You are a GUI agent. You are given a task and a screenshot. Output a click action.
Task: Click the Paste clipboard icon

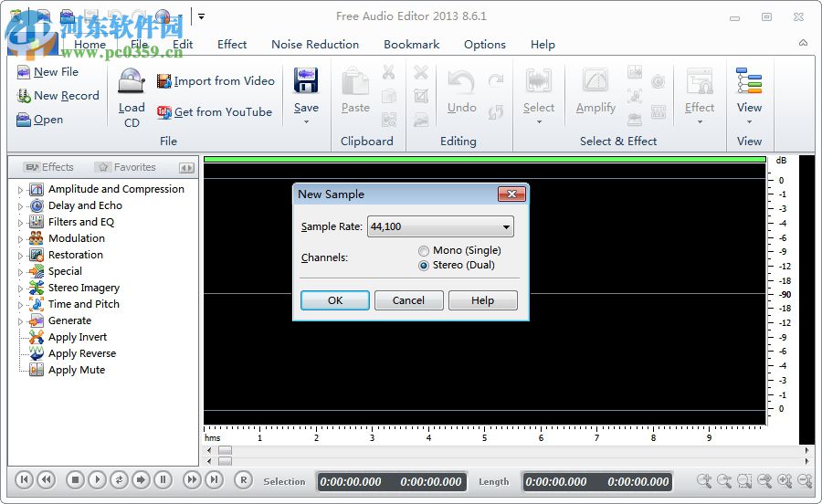355,82
